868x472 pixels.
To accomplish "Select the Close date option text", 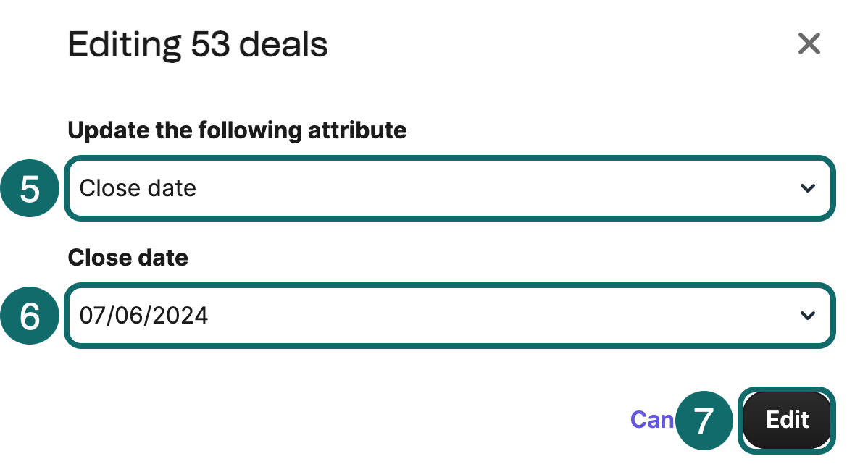I will click(x=138, y=188).
